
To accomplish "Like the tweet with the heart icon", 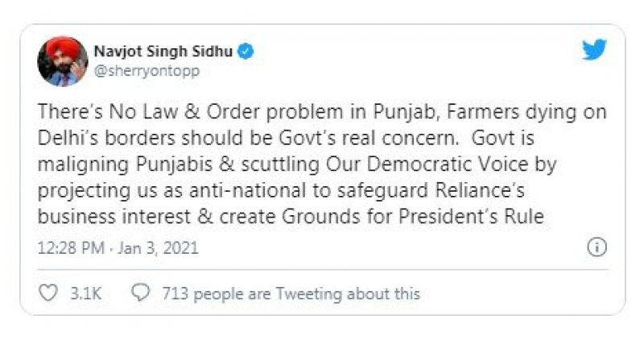I will [x=48, y=293].
